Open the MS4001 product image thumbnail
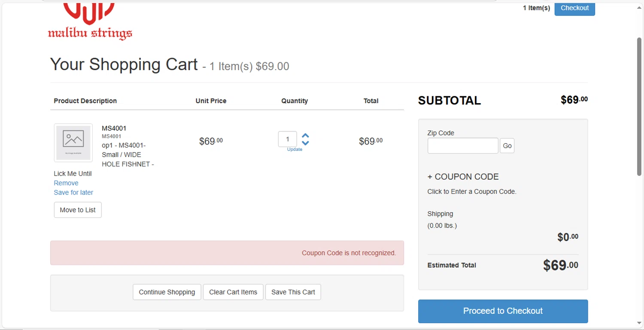This screenshot has height=330, width=644. [x=73, y=143]
